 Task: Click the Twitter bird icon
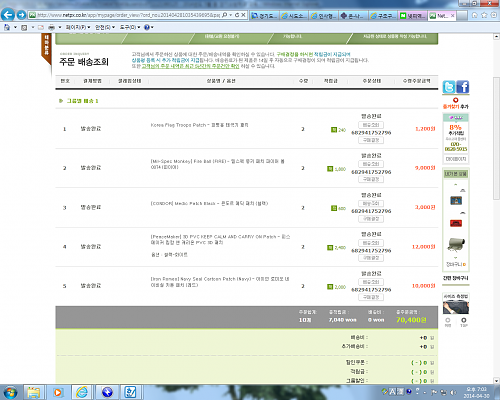[449, 87]
